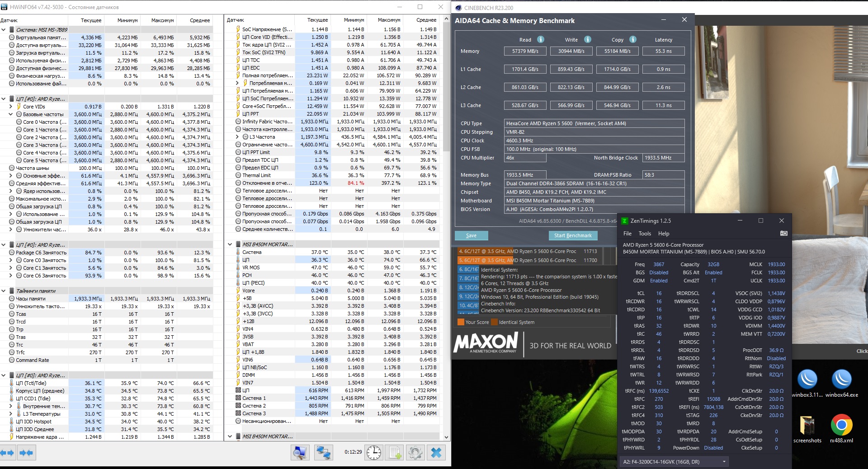The width and height of the screenshot is (868, 469).
Task: Click the round icon beside Часы памяти
Action: point(12,299)
